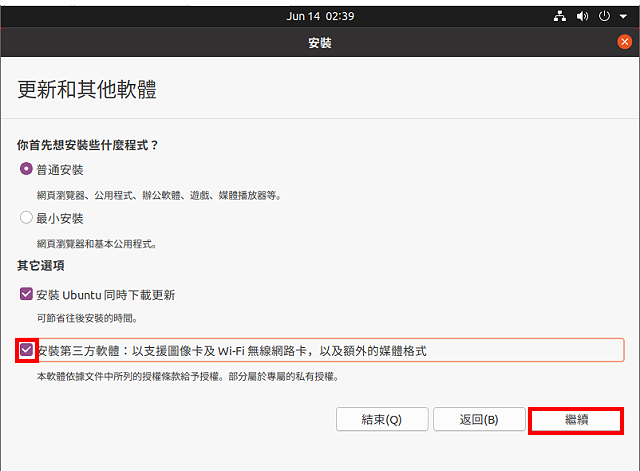Expand the system menu arrow

pos(623,17)
